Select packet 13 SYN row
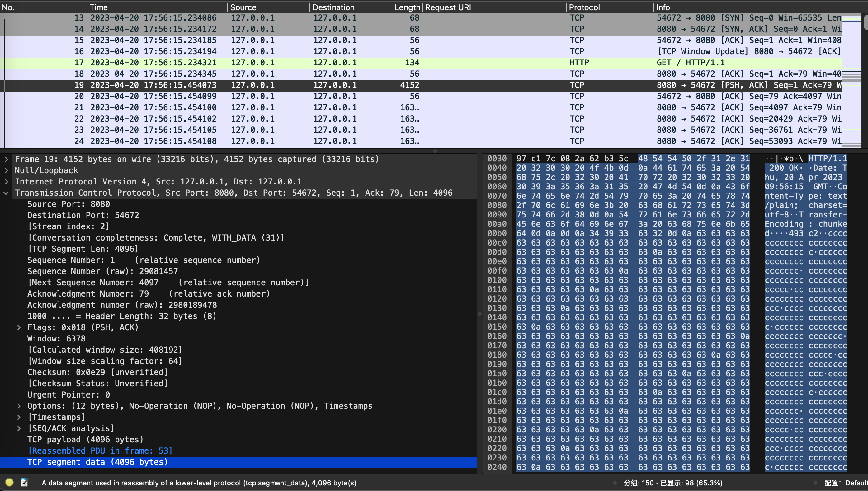 coord(421,18)
